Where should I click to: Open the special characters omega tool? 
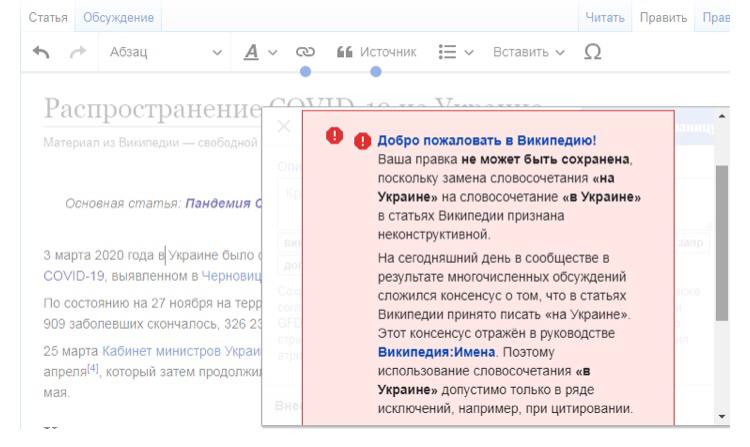coord(593,52)
